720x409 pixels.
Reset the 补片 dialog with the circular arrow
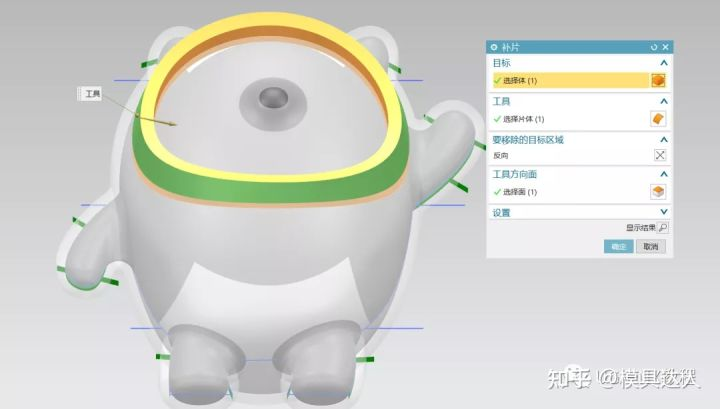[654, 47]
